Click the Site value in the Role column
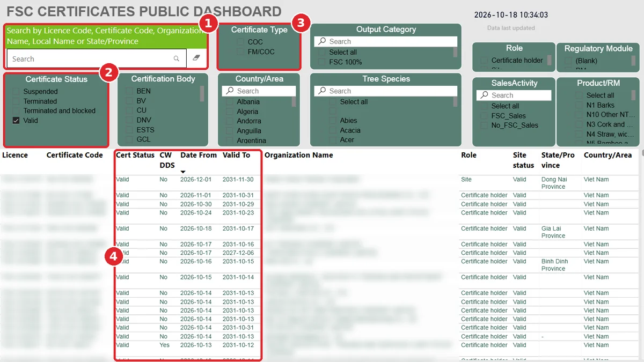The width and height of the screenshot is (644, 362). (x=466, y=180)
